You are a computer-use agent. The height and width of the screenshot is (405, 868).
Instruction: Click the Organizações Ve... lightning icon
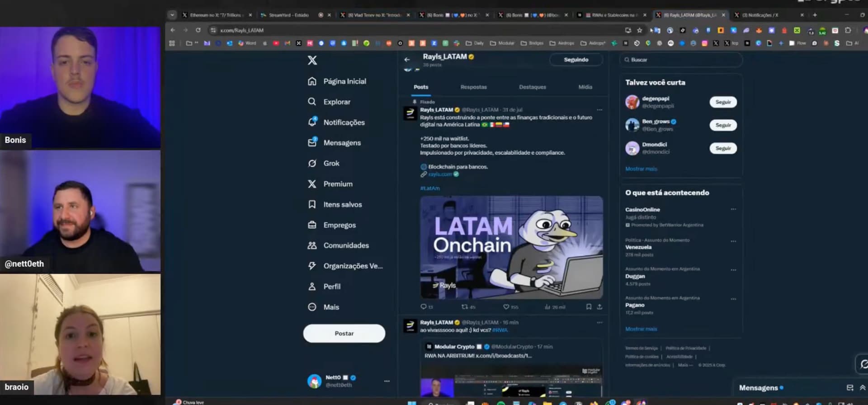point(312,266)
